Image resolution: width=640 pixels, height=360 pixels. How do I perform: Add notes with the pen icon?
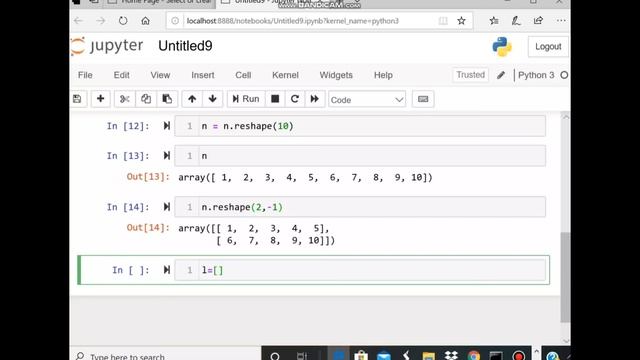pyautogui.click(x=516, y=21)
